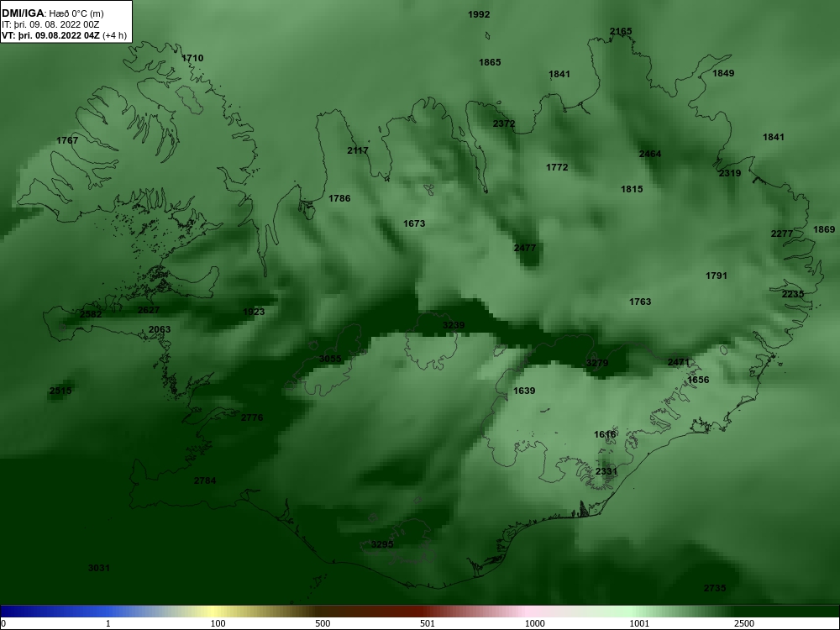Screen dimensions: 840x630
Task: Click the color scale at the 100 mark
Action: (x=218, y=623)
